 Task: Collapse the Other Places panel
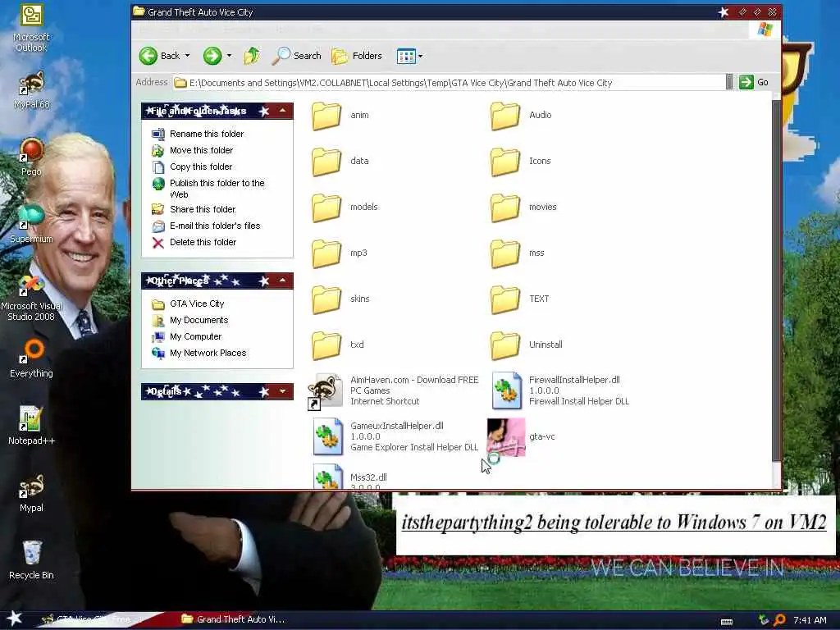282,281
